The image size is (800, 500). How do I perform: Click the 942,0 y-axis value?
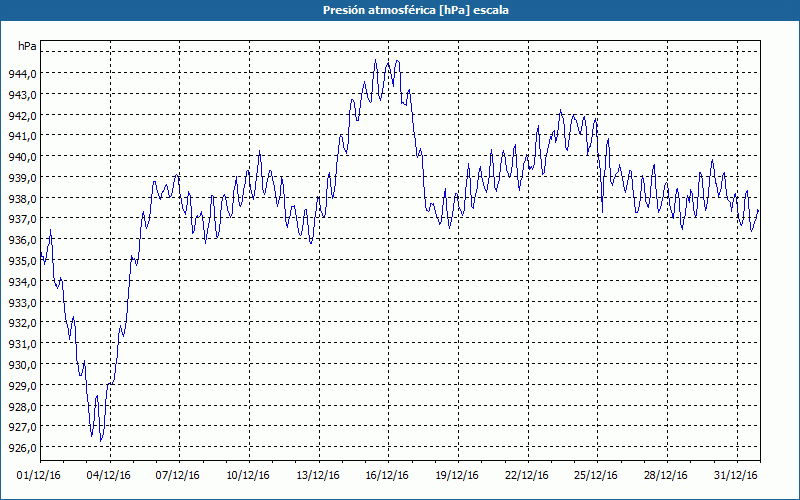[x=22, y=116]
